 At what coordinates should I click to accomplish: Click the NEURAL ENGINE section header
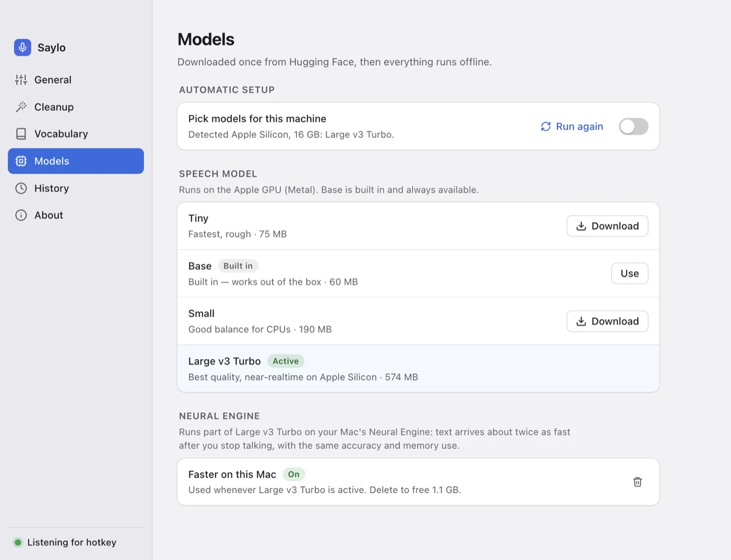pos(219,416)
